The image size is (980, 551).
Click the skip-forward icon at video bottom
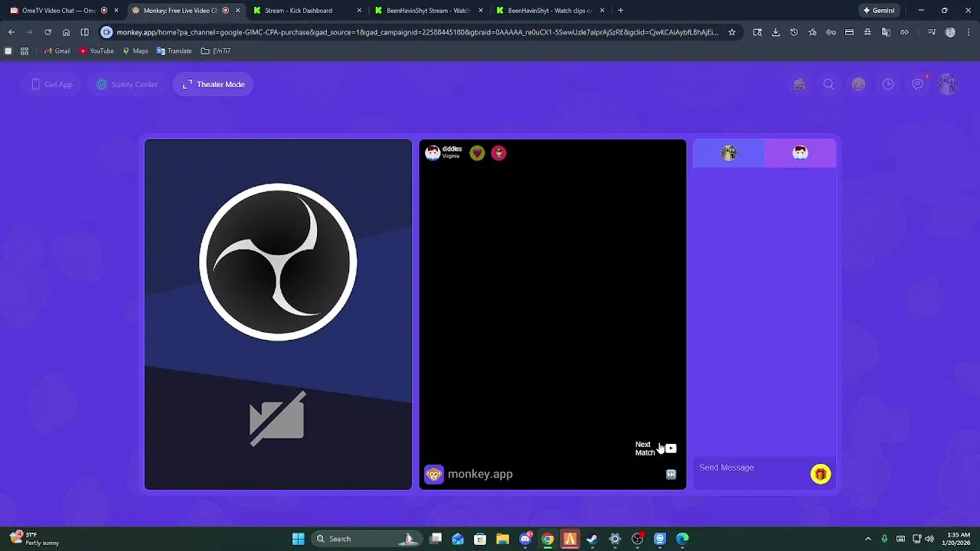(x=671, y=474)
